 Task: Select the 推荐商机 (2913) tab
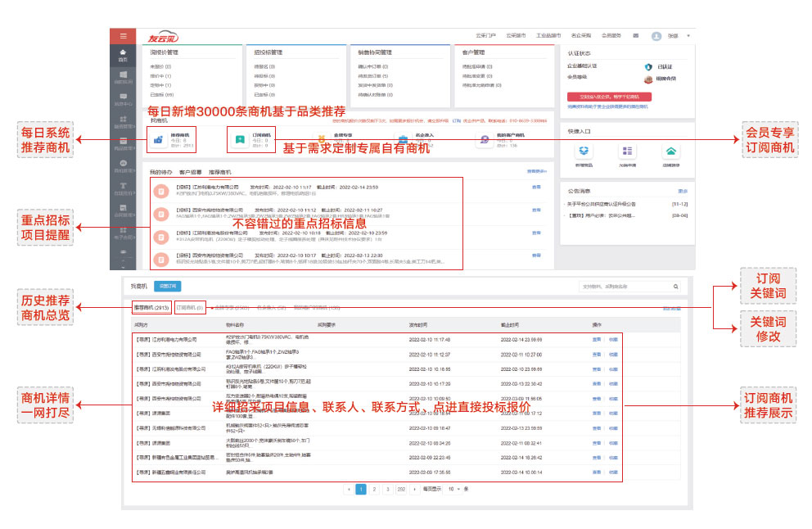tap(151, 308)
